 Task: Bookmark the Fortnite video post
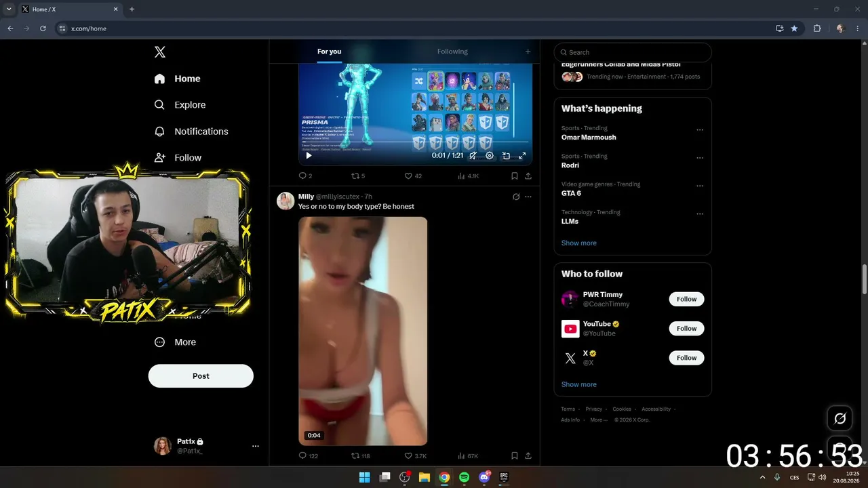click(515, 176)
